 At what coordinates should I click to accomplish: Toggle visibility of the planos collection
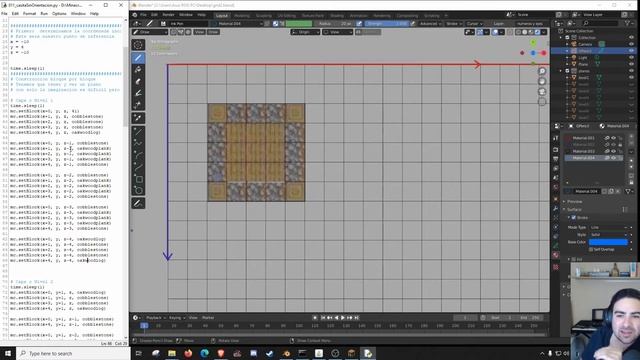point(631,71)
